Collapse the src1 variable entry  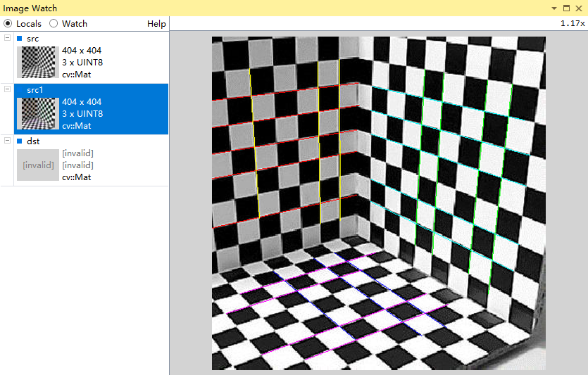[x=7, y=89]
